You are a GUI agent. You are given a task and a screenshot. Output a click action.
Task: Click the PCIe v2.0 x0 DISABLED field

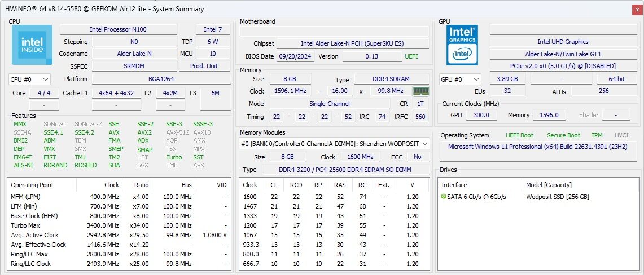click(x=563, y=66)
